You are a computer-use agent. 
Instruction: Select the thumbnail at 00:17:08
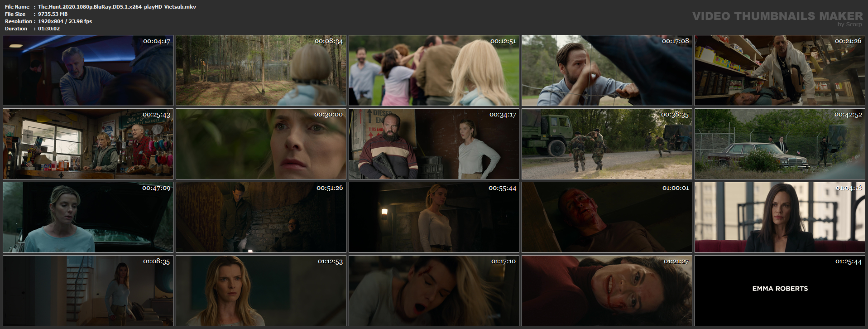(607, 71)
